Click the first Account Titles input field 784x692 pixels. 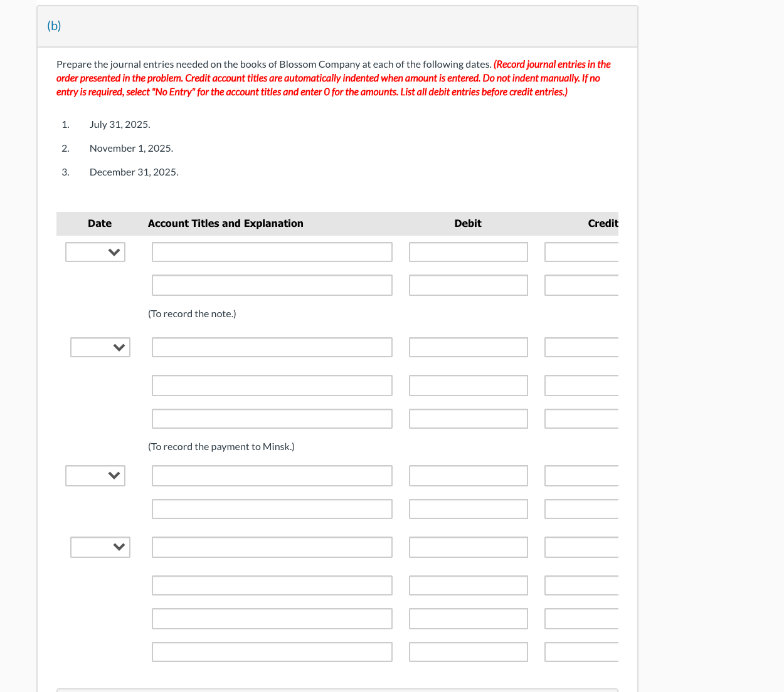coord(272,251)
